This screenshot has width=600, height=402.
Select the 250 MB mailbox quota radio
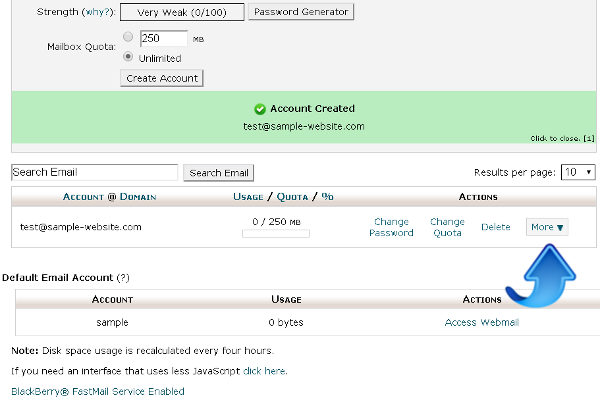click(127, 39)
